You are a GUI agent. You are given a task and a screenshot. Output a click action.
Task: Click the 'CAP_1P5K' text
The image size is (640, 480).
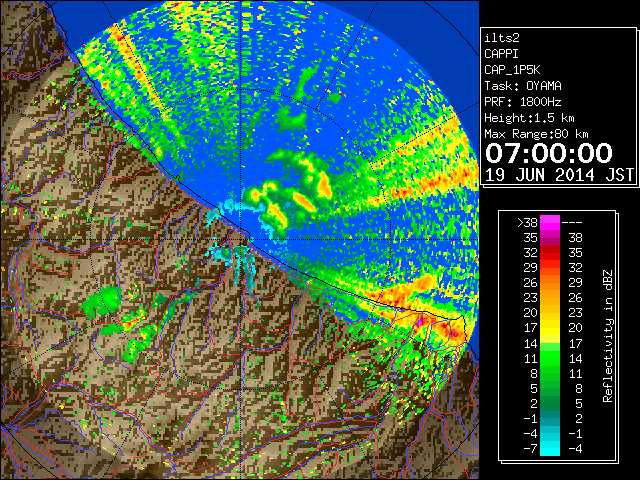point(512,70)
